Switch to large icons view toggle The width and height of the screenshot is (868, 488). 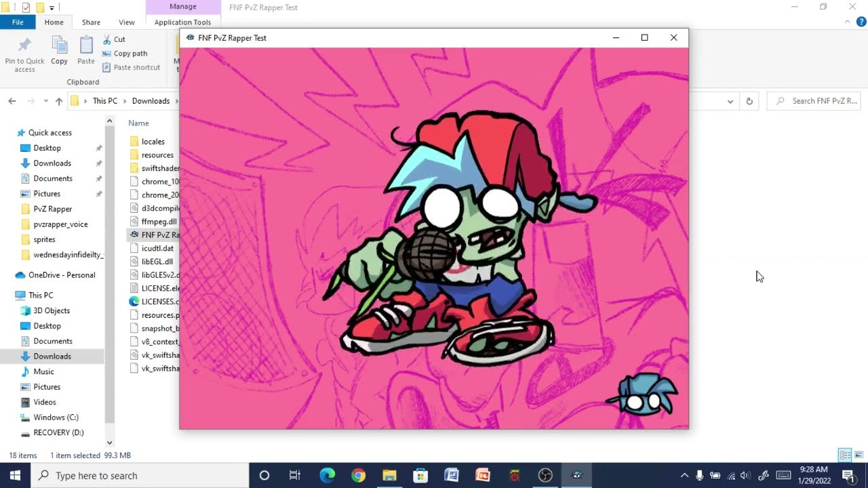(859, 455)
